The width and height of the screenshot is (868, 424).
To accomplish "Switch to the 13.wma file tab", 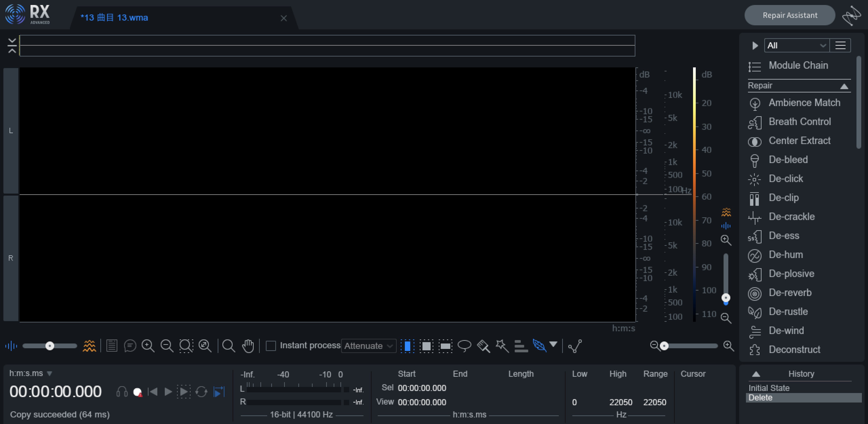I will (x=115, y=18).
